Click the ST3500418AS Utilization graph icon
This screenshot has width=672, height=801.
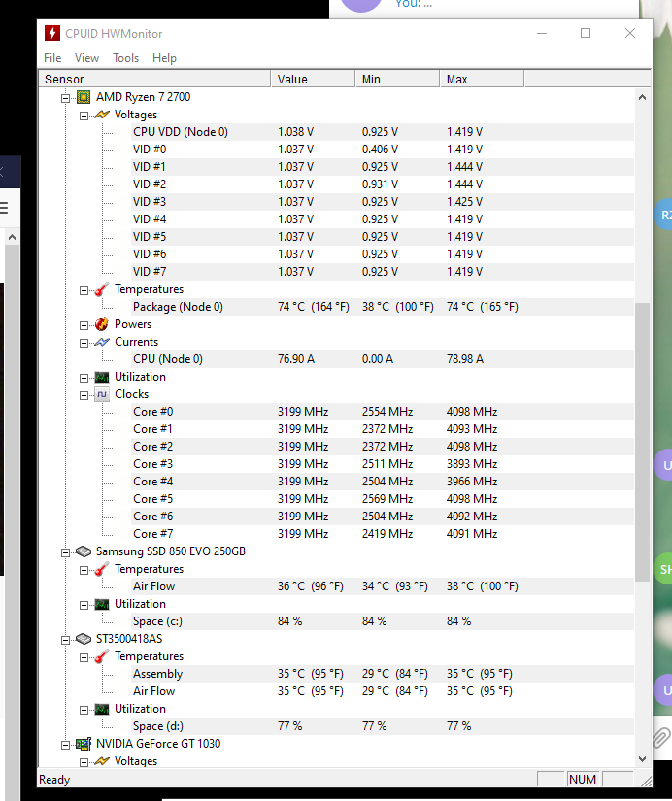tap(102, 709)
